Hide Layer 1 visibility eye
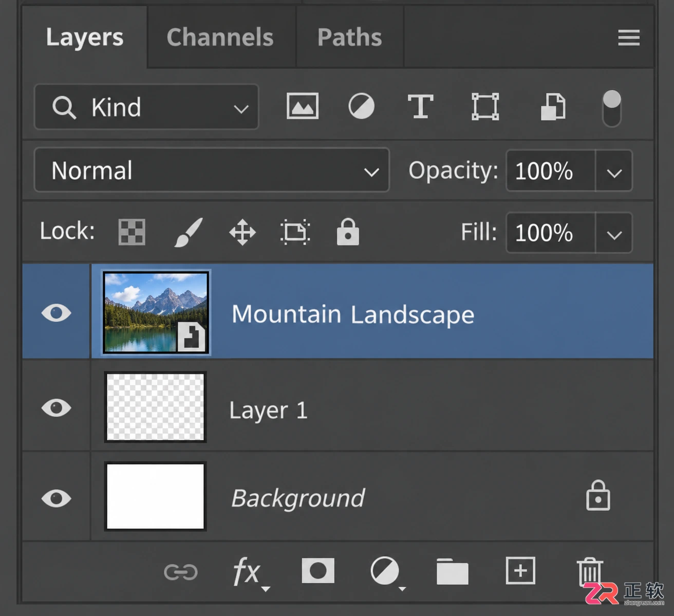 click(56, 408)
